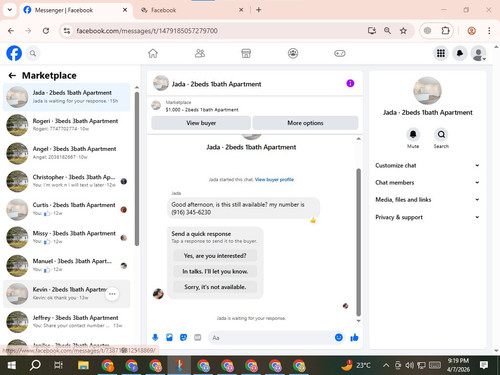The width and height of the screenshot is (500, 375).
Task: Go to the Home feed icon
Action: click(x=153, y=53)
